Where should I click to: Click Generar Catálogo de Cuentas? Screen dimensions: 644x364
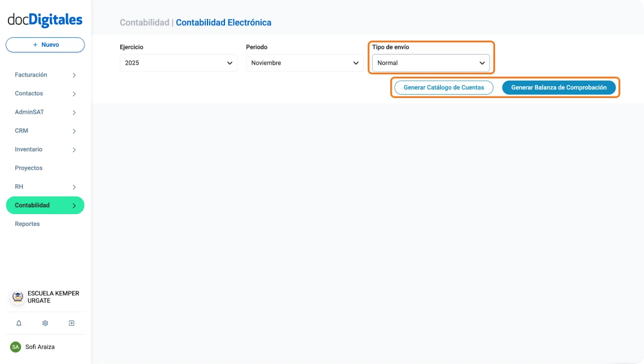click(x=443, y=87)
